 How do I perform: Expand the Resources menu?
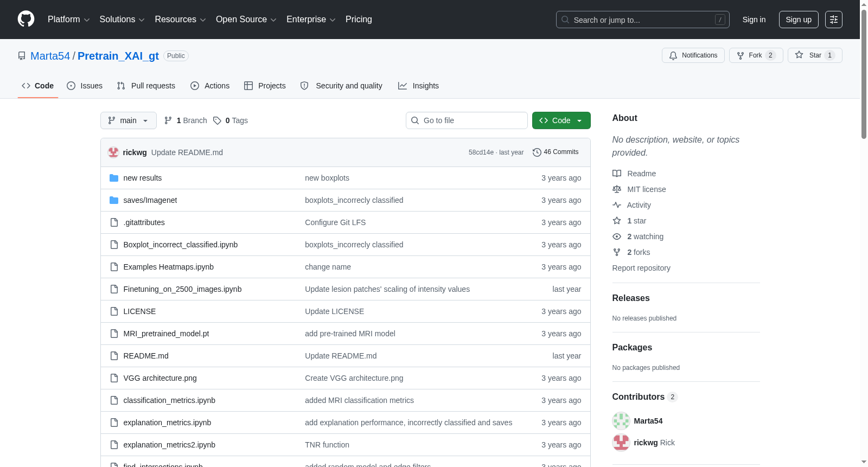181,20
